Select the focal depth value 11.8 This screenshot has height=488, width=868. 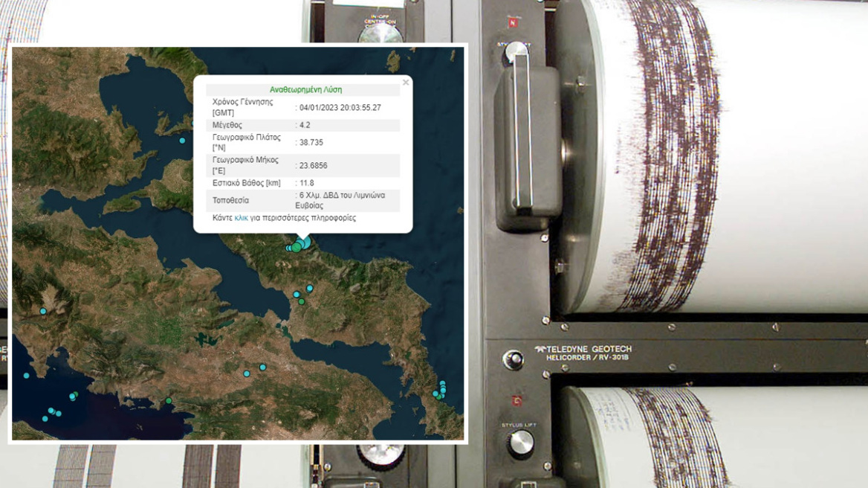click(307, 183)
